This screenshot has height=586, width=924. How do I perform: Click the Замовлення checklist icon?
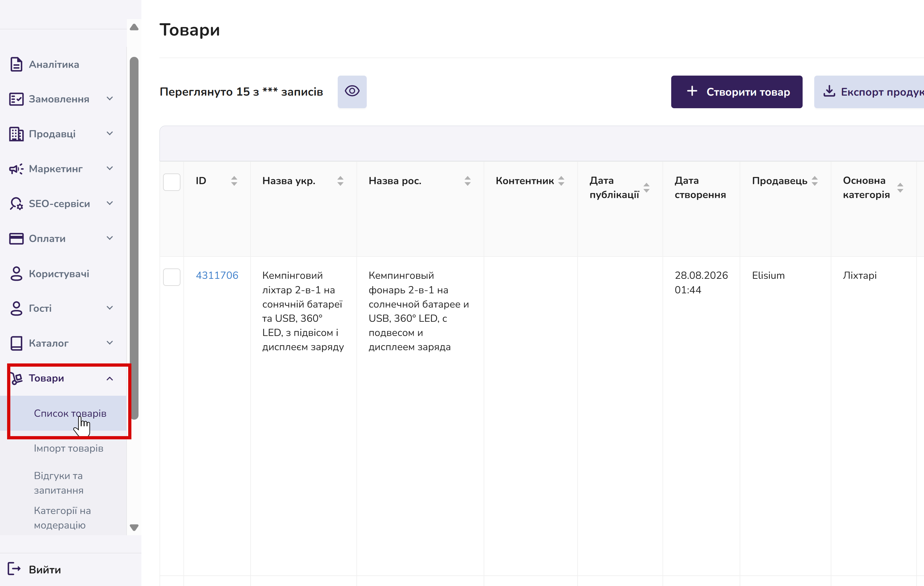[16, 99]
